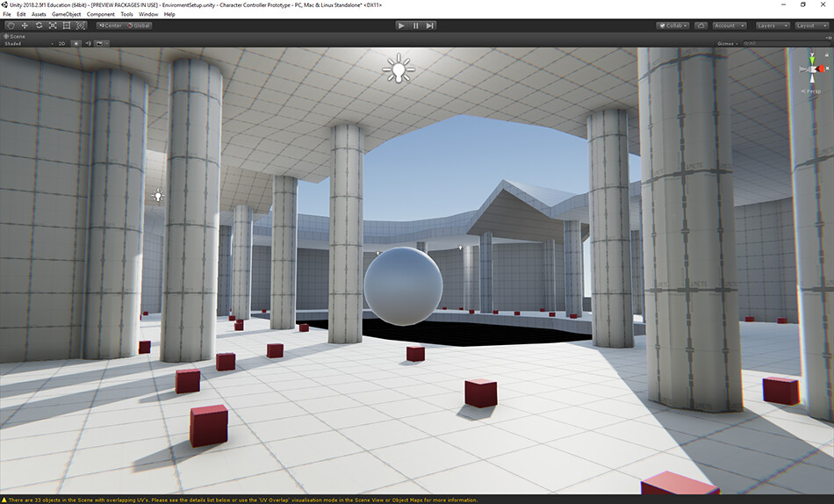Open the Component menu
Image resolution: width=834 pixels, height=504 pixels.
coord(101,14)
